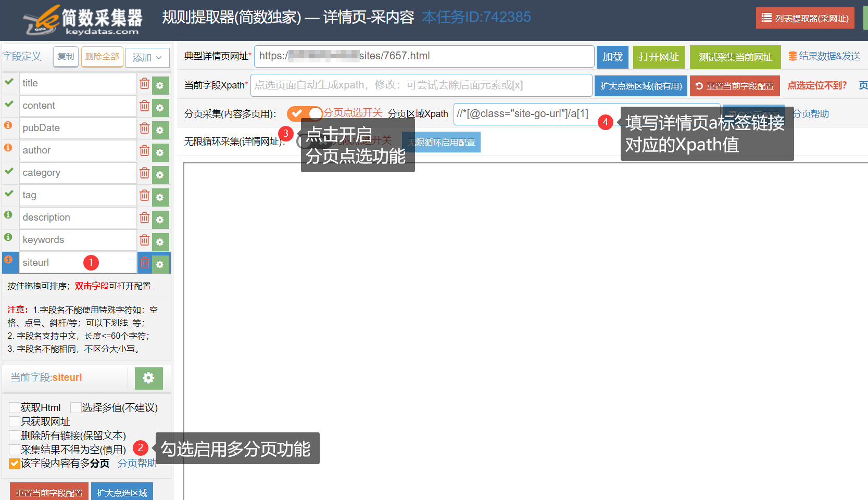This screenshot has height=500, width=868.
Task: Open settings gear for pubDate field
Action: [160, 130]
